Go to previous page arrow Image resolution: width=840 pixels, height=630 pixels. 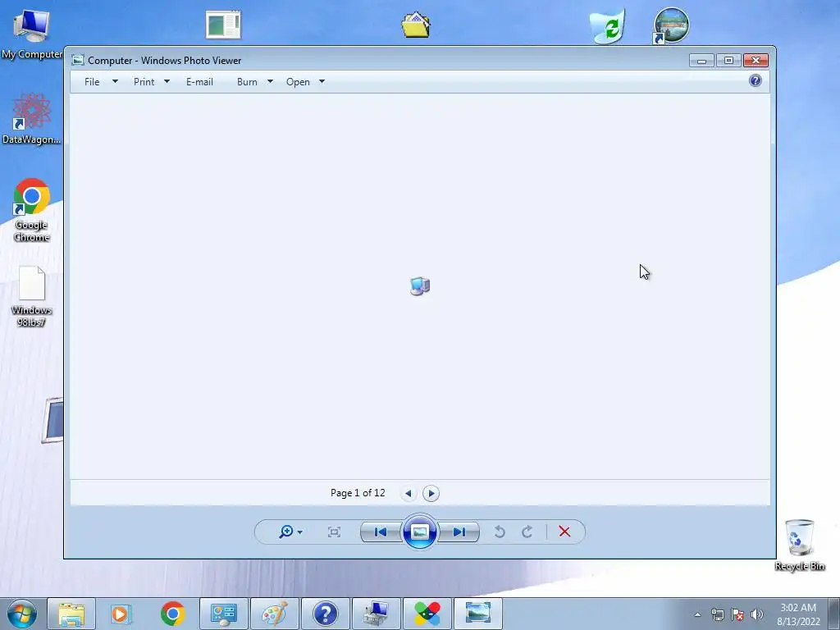pyautogui.click(x=409, y=493)
